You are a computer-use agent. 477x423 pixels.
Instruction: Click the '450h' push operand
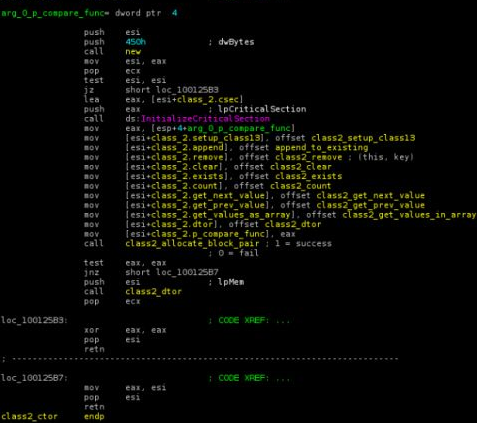[135, 42]
